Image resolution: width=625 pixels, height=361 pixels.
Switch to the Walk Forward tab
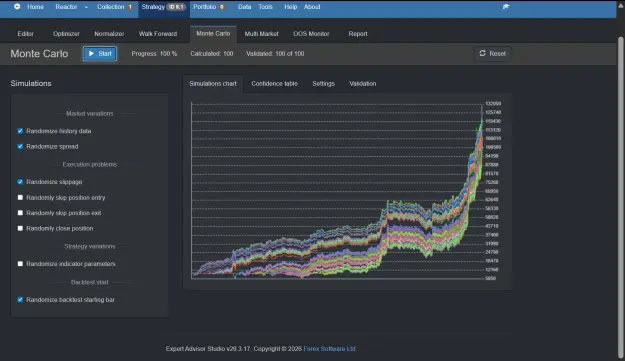click(158, 34)
